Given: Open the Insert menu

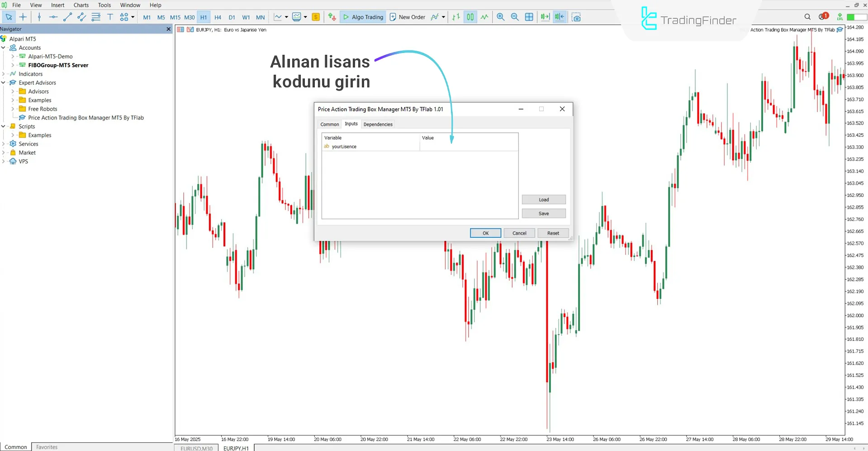Looking at the screenshot, I should [57, 5].
